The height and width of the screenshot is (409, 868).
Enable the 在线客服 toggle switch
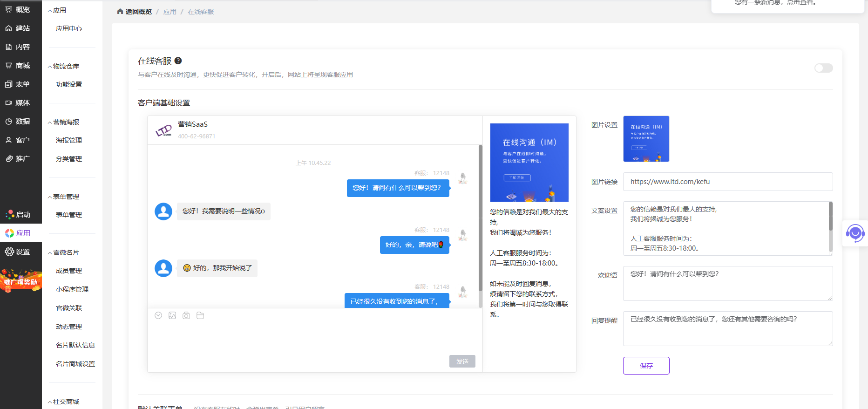(x=823, y=68)
